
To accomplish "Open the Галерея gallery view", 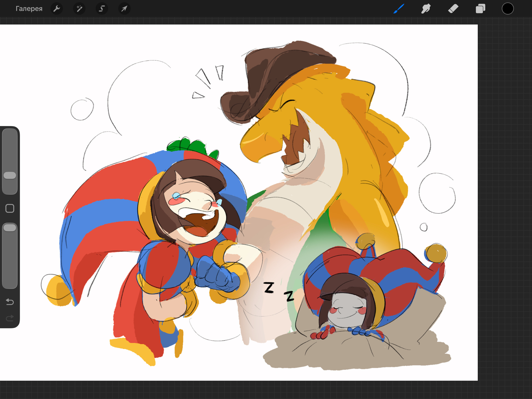I will 29,9.
